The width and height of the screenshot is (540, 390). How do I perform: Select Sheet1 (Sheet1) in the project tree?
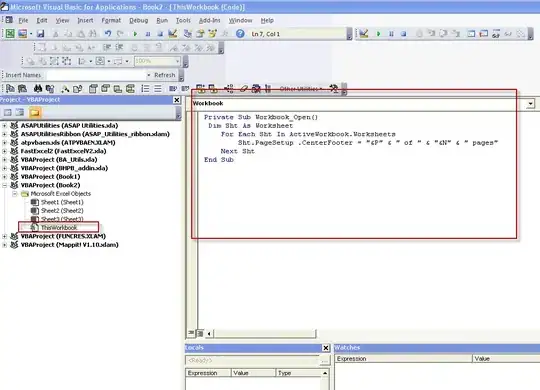pos(62,202)
